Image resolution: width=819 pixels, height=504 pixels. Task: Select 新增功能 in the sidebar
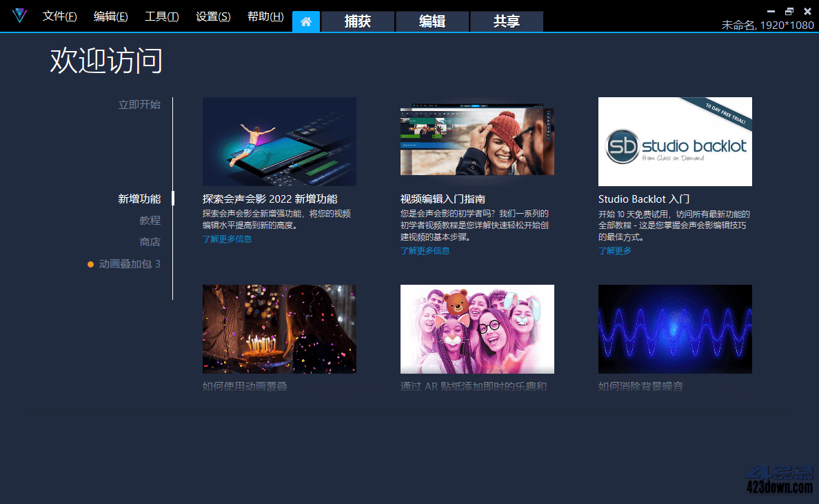141,198
